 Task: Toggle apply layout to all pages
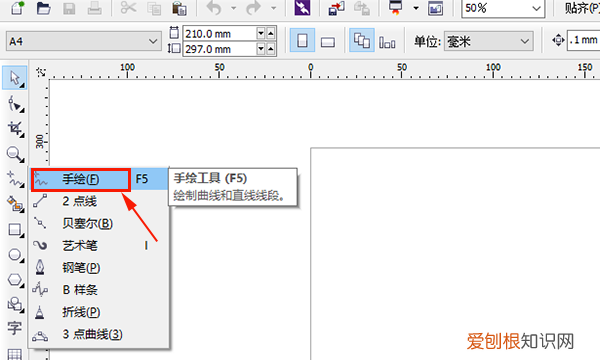[362, 41]
